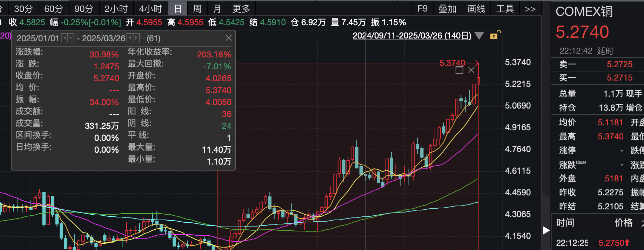This screenshot has width=644, height=250.
Task: Toggle the yellow chart lock icon
Action: tap(494, 35)
